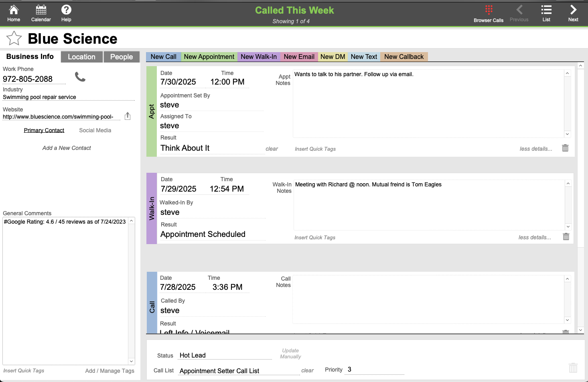Screen dimensions: 588x382
Task: Open Add / Manage Tags
Action: click(x=109, y=371)
